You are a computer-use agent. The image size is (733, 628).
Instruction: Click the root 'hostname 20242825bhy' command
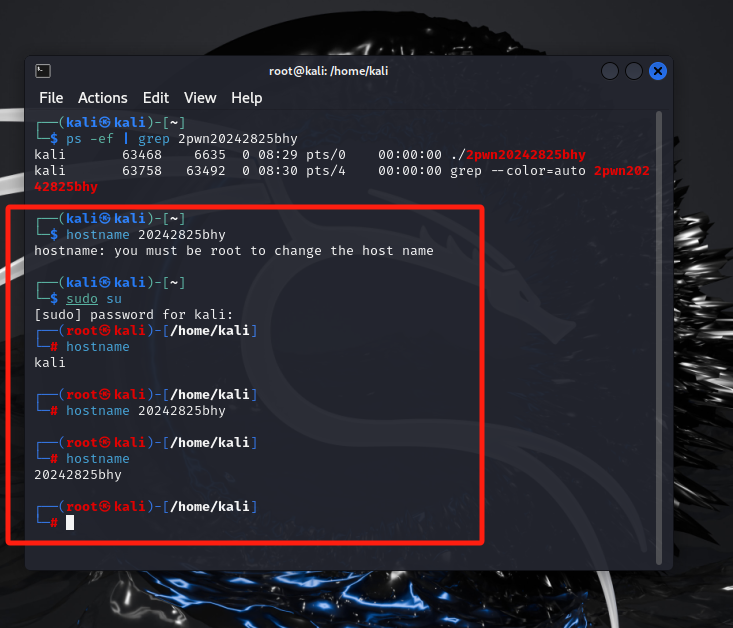146,411
